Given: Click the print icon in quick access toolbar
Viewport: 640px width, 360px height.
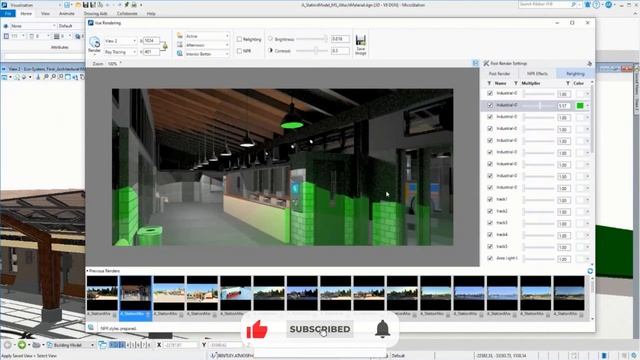Looking at the screenshot, I should pos(134,5).
